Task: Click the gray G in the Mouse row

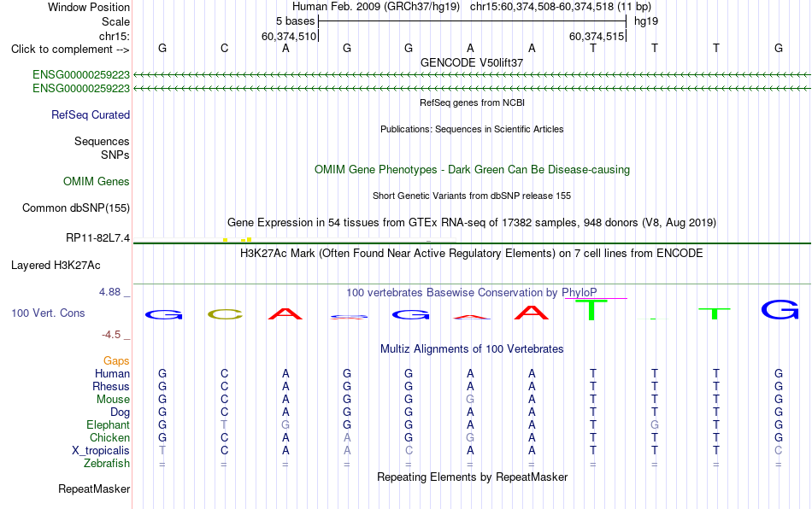Action: [470, 400]
